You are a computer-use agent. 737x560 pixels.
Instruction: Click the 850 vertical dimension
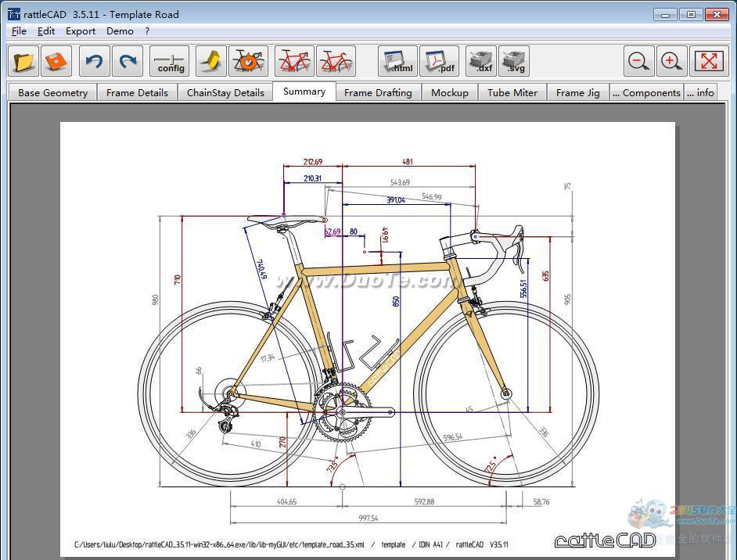coord(396,302)
